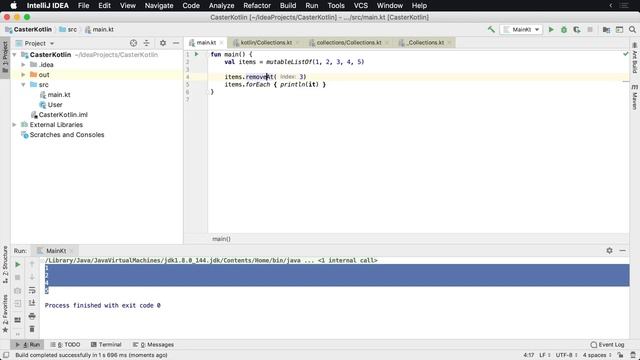Select the 4: Run tool window tab
This screenshot has width=640, height=360.
(28, 344)
